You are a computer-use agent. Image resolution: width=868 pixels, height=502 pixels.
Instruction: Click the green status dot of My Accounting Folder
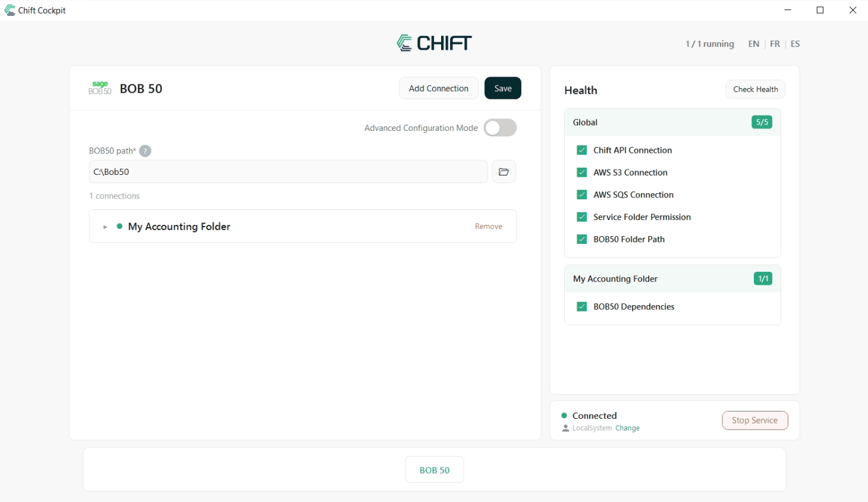[x=119, y=226]
